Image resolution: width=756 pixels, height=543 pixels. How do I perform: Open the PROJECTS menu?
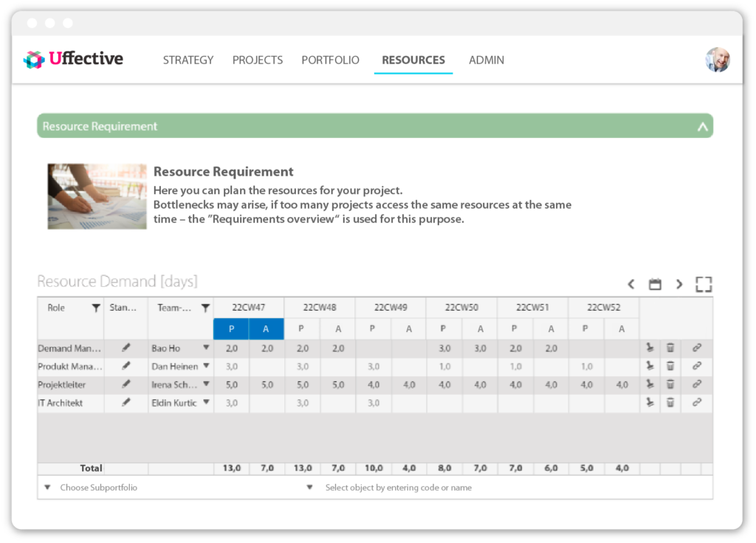pos(258,60)
